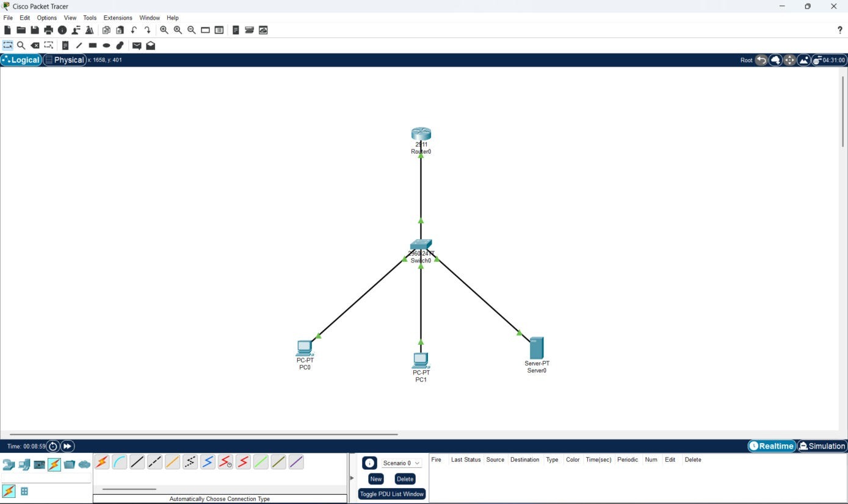Add a Simple PDU with the closed envelope
Viewport: 848px width, 504px height.
137,45
